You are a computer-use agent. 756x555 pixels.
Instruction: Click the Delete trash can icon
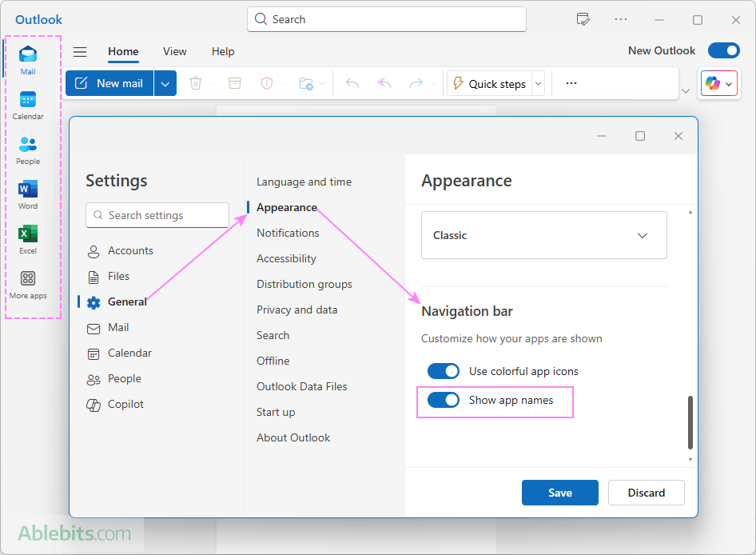coord(196,83)
